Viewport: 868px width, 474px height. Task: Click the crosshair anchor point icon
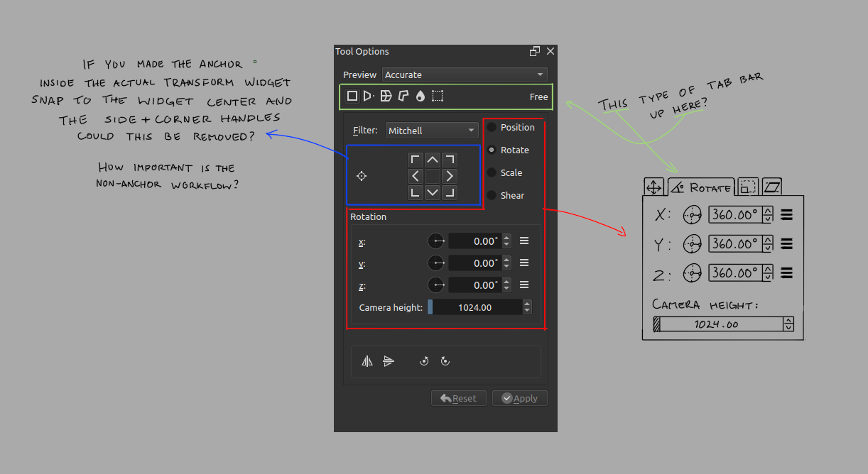click(x=362, y=176)
